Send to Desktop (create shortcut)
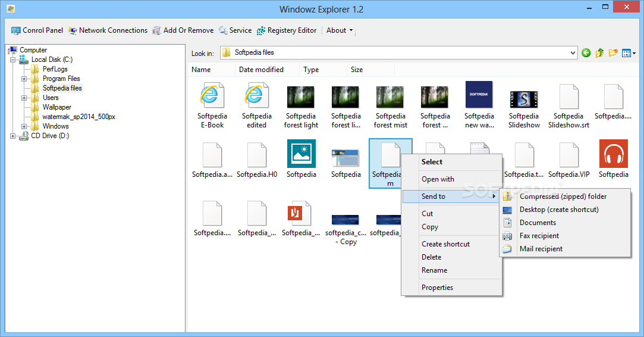The image size is (644, 337). click(x=565, y=210)
